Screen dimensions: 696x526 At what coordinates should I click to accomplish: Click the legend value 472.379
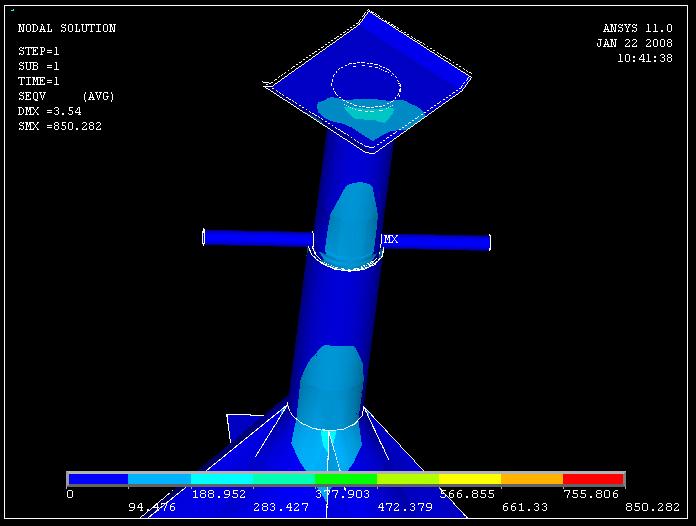pos(405,507)
